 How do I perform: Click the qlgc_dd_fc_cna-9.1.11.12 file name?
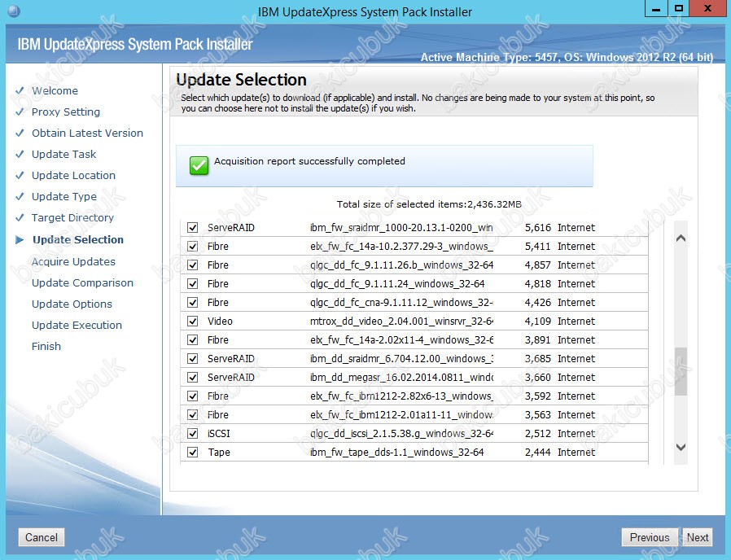401,302
